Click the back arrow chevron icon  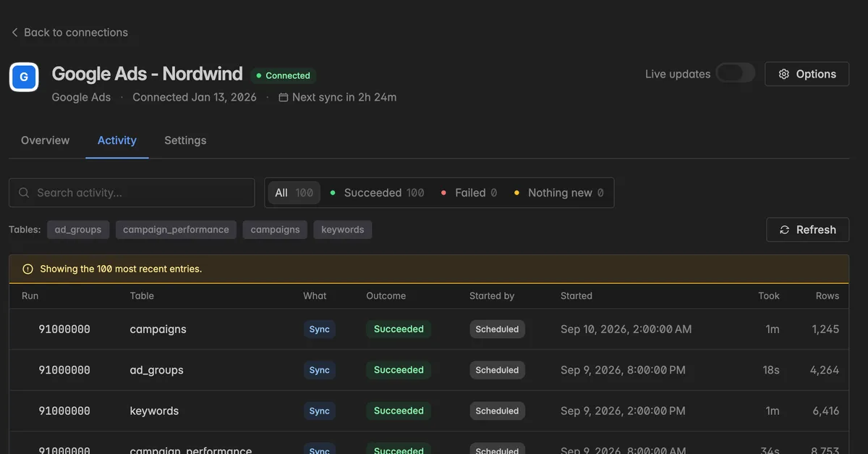pyautogui.click(x=14, y=33)
